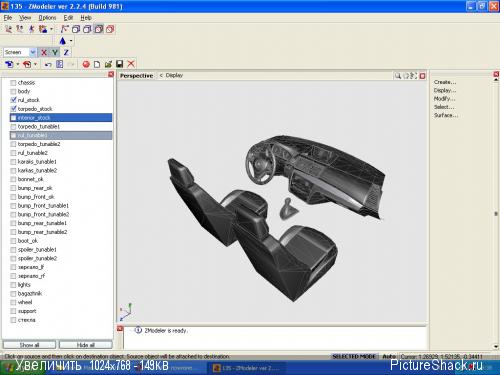Click the red circle stop icon
Screen dimensions: 500x375
86,64
